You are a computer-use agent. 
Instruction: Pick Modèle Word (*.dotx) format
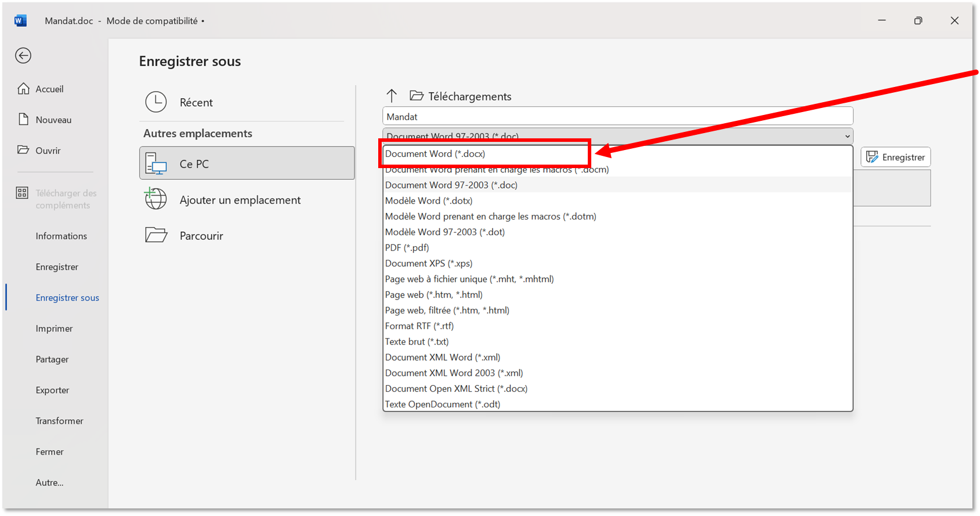point(618,201)
